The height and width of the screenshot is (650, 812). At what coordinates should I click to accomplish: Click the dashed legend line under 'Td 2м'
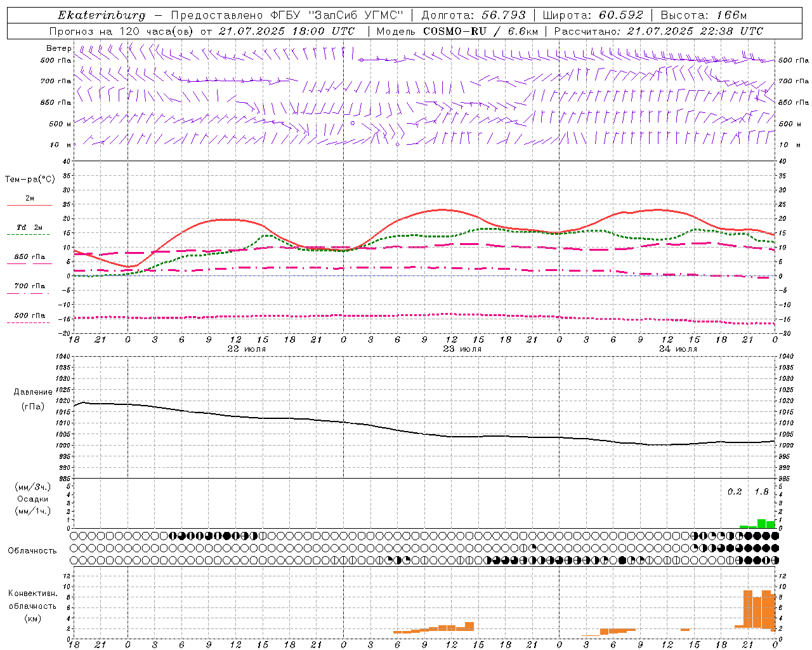coord(29,235)
